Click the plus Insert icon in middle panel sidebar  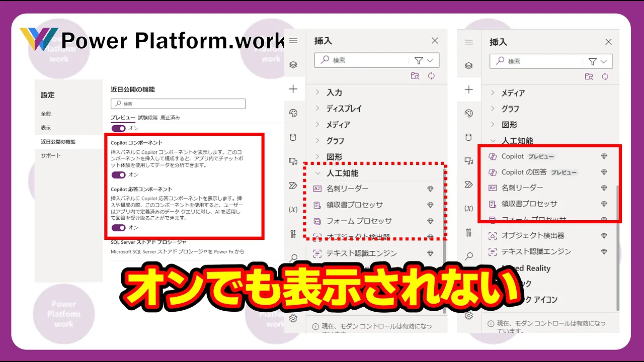293,89
